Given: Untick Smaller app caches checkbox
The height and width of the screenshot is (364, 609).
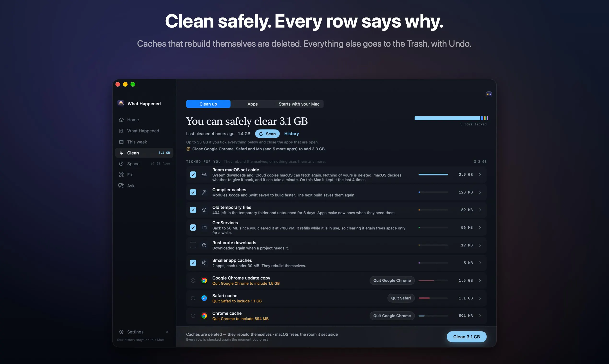Looking at the screenshot, I should click(x=193, y=263).
